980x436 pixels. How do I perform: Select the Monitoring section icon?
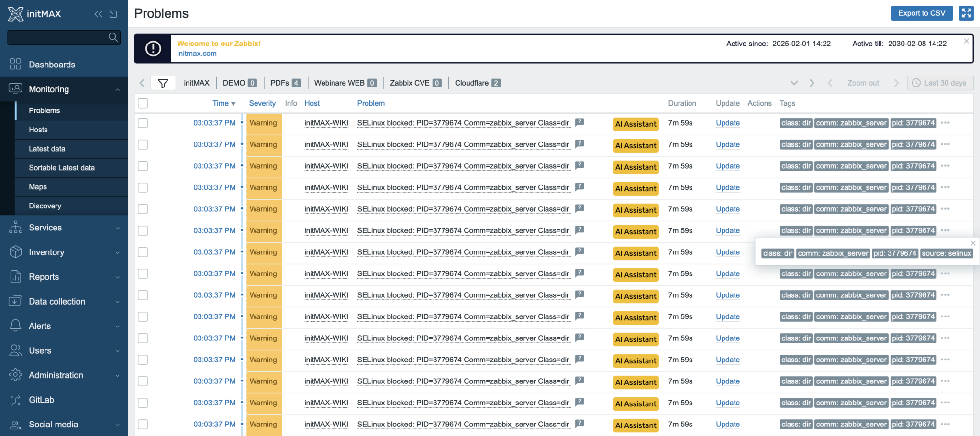[x=14, y=89]
